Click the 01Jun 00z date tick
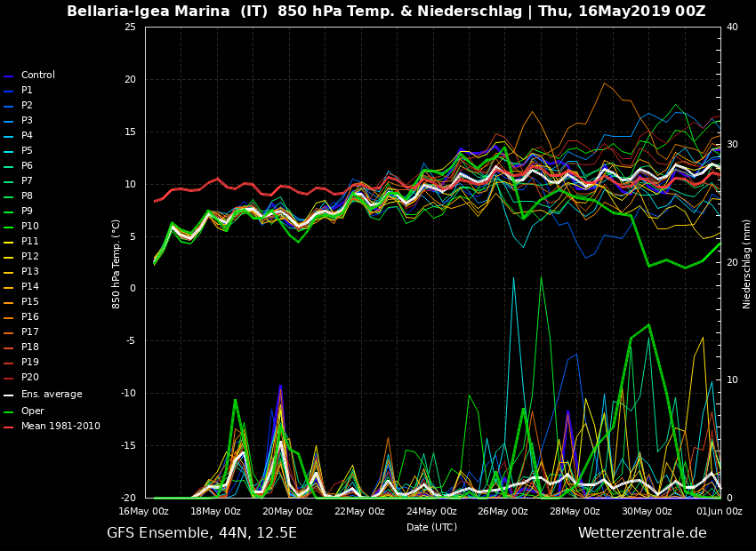 718,512
